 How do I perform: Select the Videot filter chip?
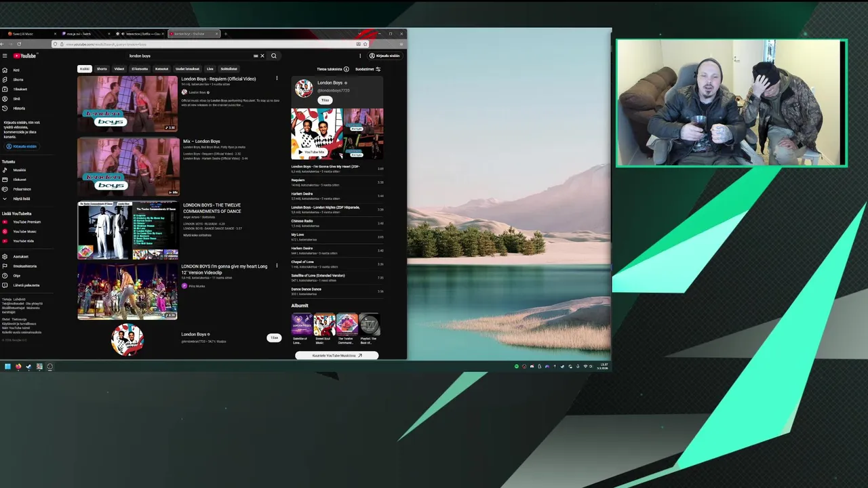click(x=119, y=68)
